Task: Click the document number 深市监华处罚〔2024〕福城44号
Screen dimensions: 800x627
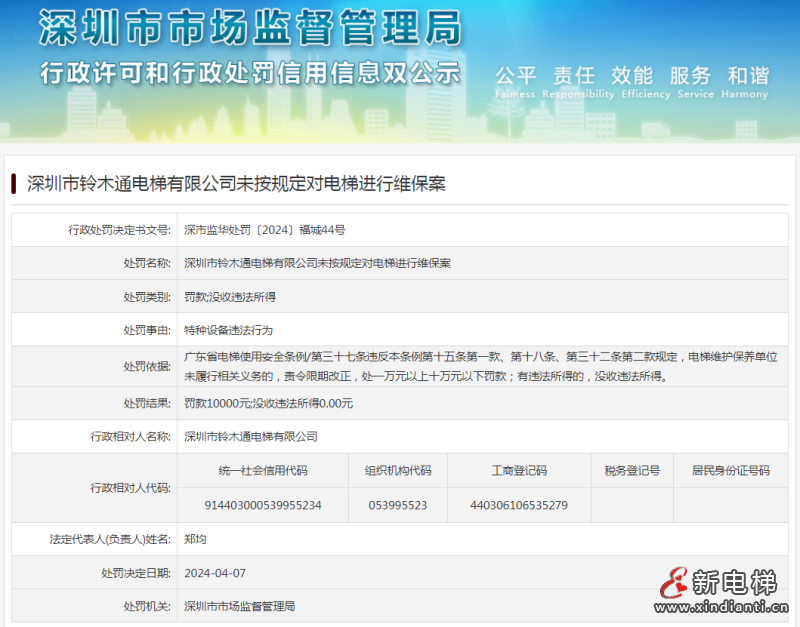Action: tap(265, 230)
